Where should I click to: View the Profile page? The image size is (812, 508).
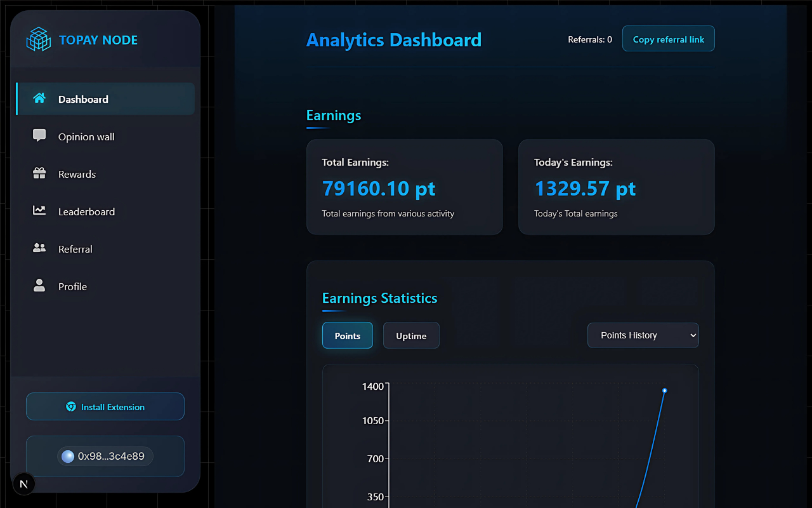click(105, 286)
